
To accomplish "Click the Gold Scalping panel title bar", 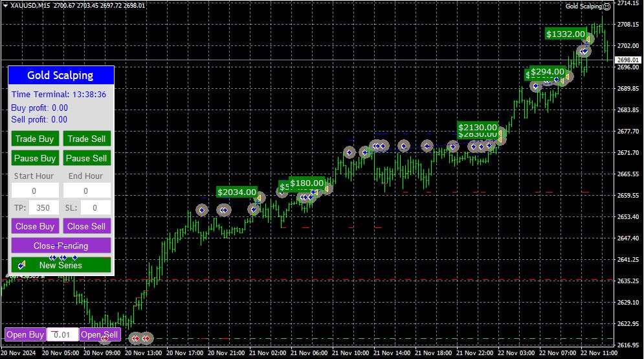I will [x=61, y=75].
